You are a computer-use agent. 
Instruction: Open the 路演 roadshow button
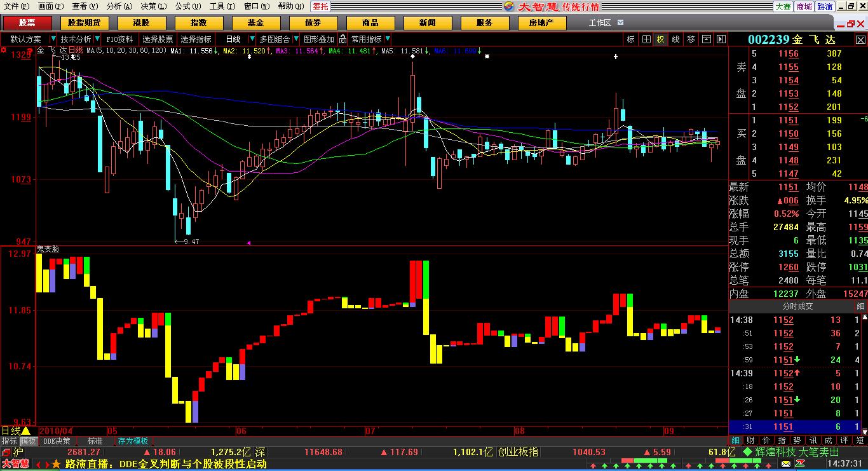(825, 6)
